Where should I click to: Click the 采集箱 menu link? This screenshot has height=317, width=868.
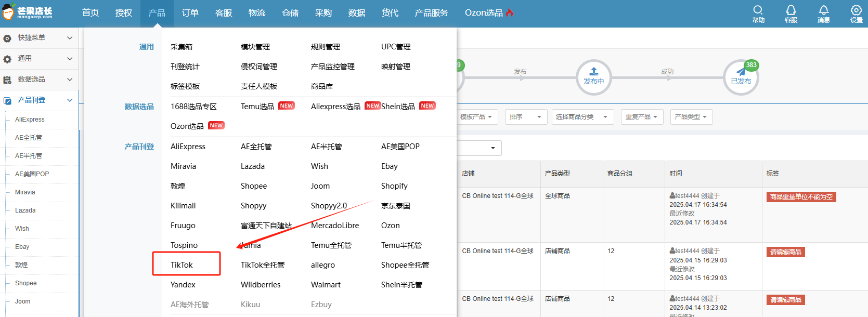[x=182, y=47]
